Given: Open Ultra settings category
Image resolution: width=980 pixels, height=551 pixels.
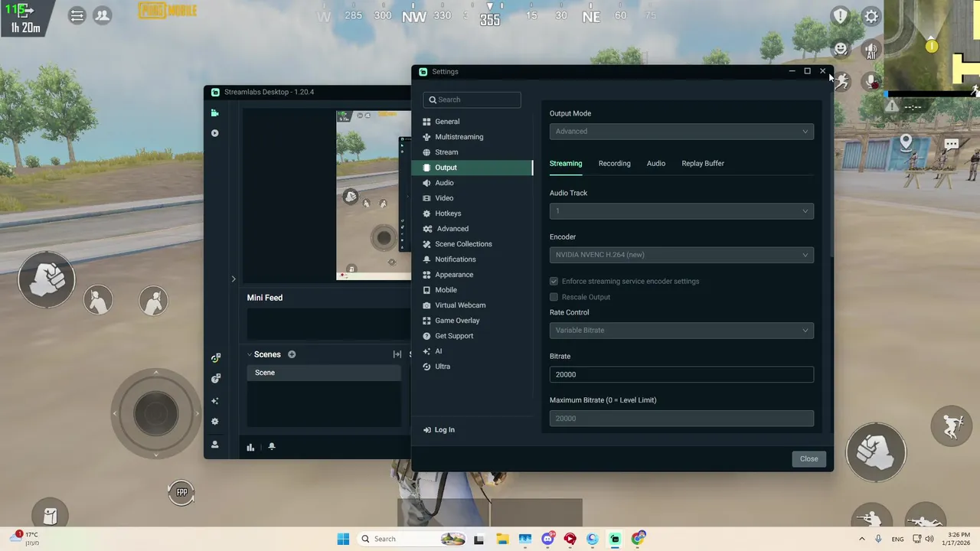Looking at the screenshot, I should point(472,367).
